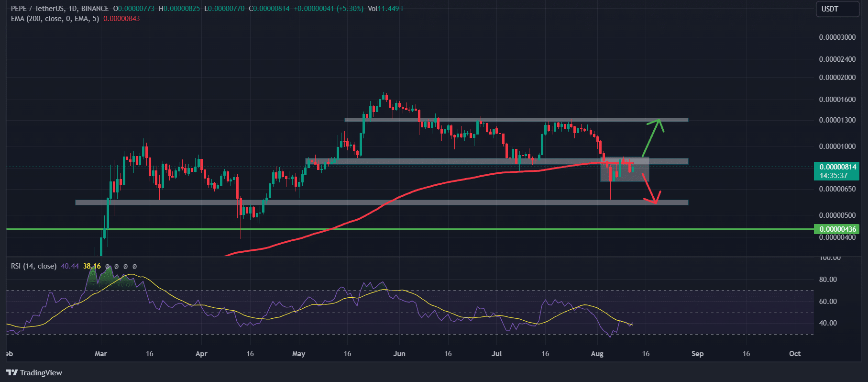Click the close price C0.00000814
868x382 pixels.
(x=269, y=9)
